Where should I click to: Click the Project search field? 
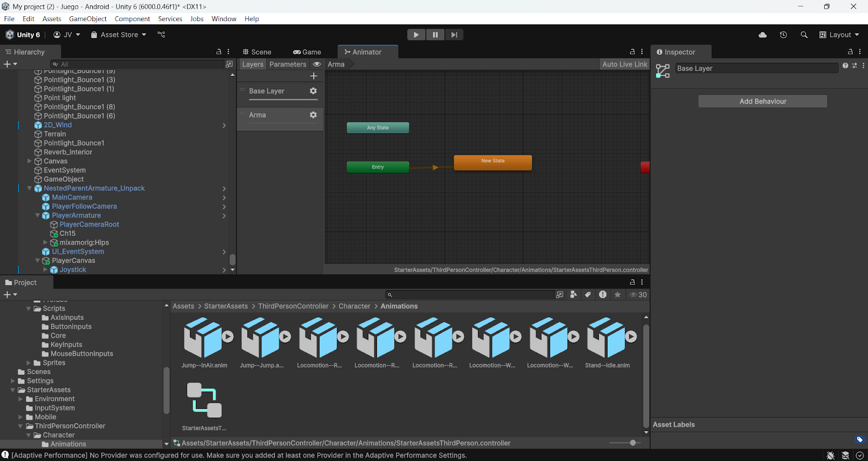pyautogui.click(x=470, y=295)
